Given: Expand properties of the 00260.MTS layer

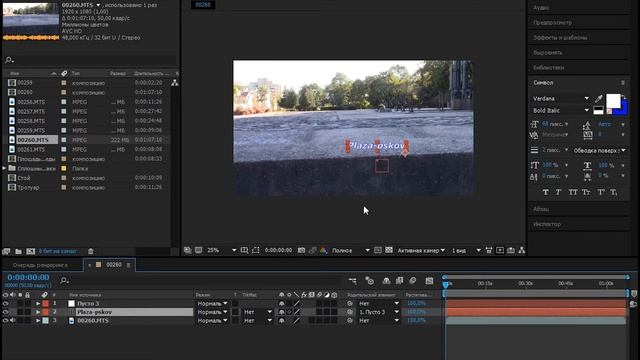Looking at the screenshot, I should pyautogui.click(x=38, y=320).
